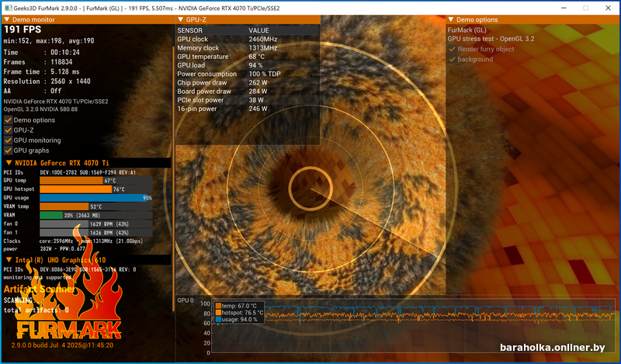Minimize the FurMark window
This screenshot has width=621, height=364.
point(564,8)
